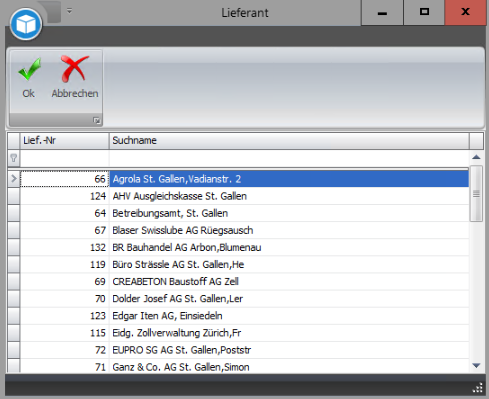The width and height of the screenshot is (489, 399).
Task: Click supplier number cell 66
Action: (64, 179)
